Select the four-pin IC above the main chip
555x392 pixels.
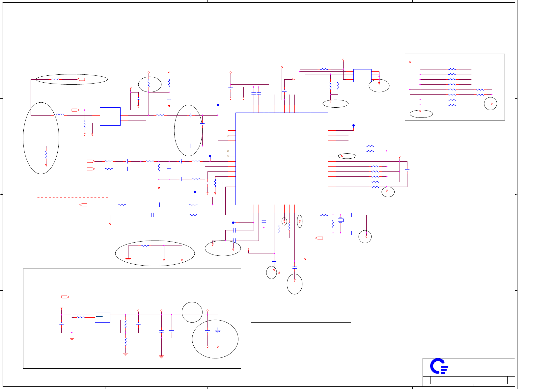tap(362, 76)
